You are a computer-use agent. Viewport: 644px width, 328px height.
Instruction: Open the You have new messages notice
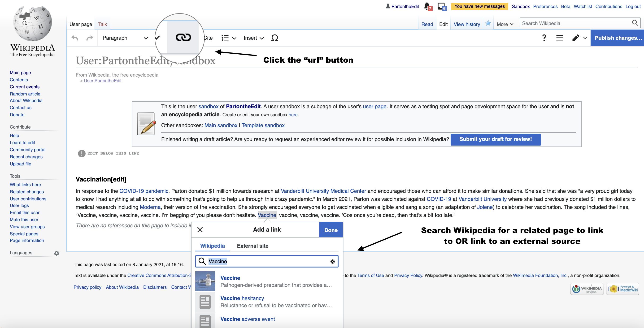click(479, 6)
